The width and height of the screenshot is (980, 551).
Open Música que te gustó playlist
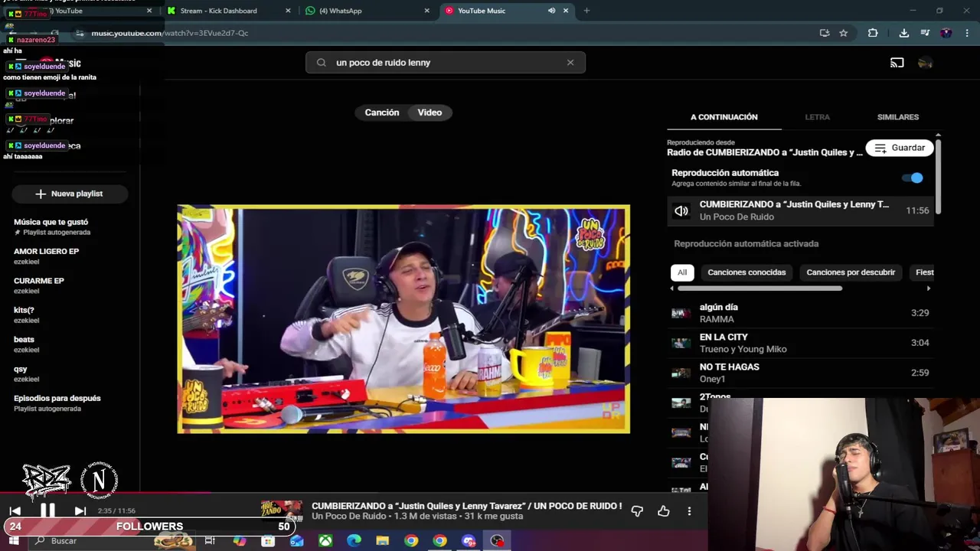click(x=51, y=227)
